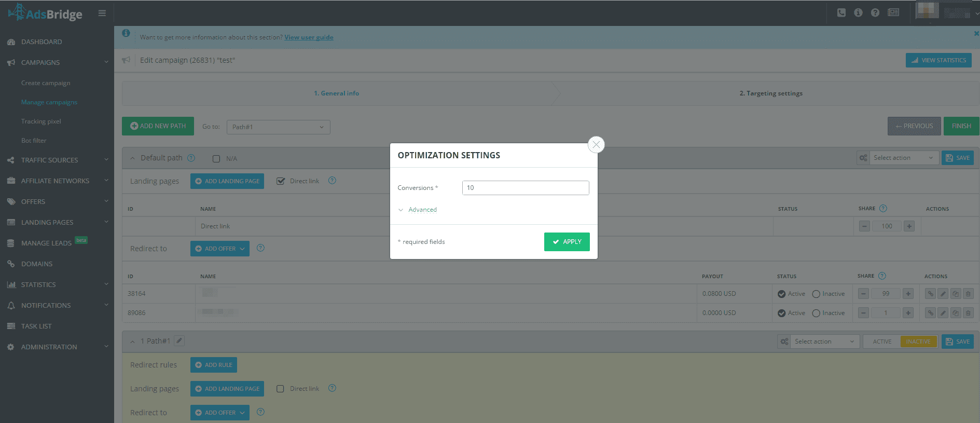The image size is (980, 423).
Task: Apply the optimization settings
Action: click(x=567, y=242)
